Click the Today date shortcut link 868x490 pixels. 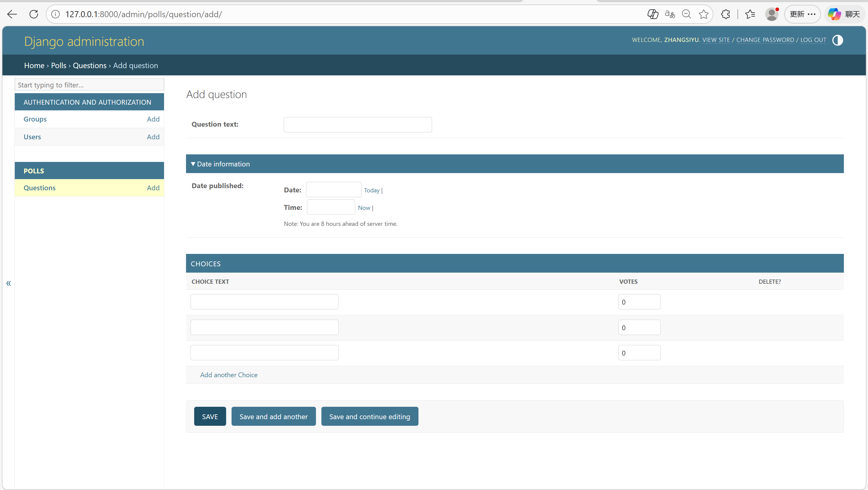click(371, 190)
